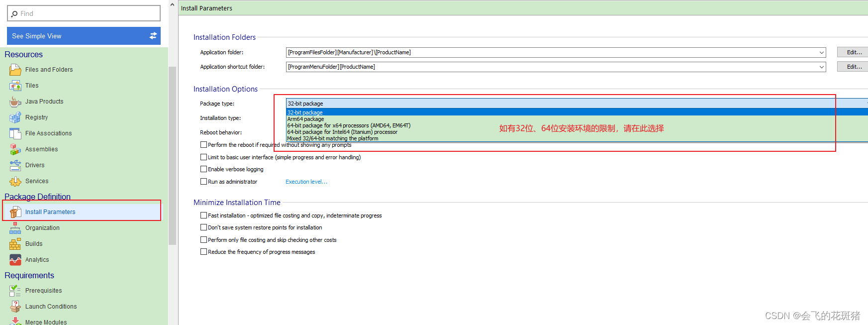Open the Services page

tap(37, 181)
